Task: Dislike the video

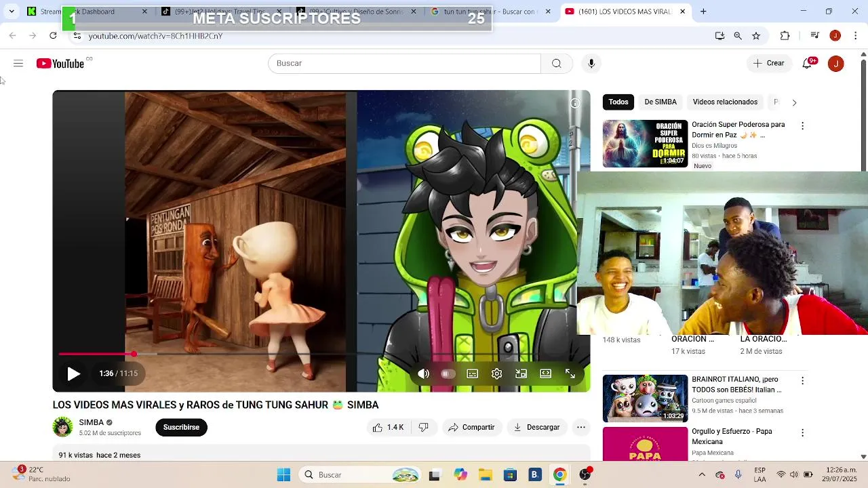Action: pyautogui.click(x=424, y=427)
